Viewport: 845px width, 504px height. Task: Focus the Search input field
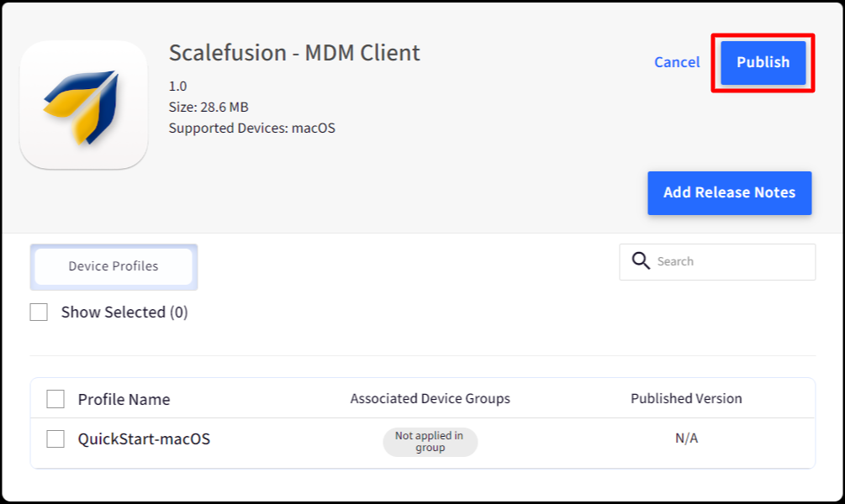[717, 262]
